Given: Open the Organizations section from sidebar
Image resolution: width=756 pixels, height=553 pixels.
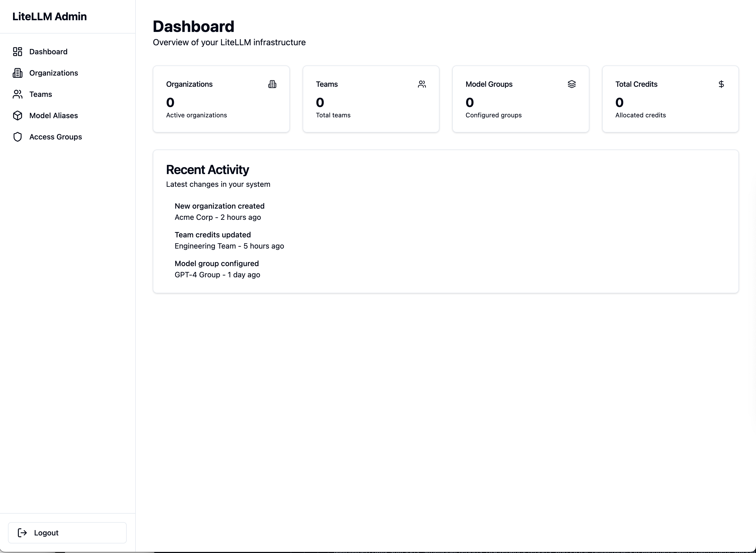Looking at the screenshot, I should [x=54, y=73].
